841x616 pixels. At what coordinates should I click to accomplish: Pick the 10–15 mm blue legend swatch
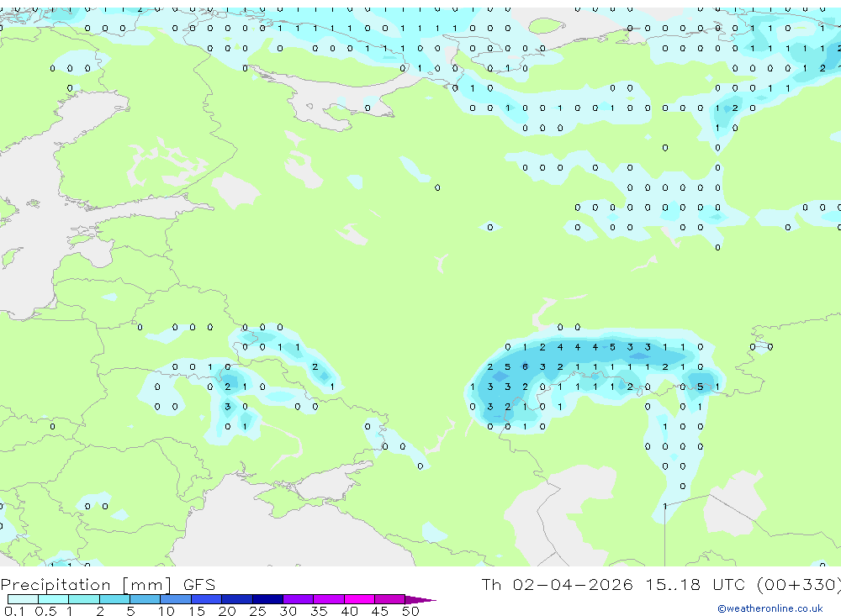pyautogui.click(x=176, y=599)
